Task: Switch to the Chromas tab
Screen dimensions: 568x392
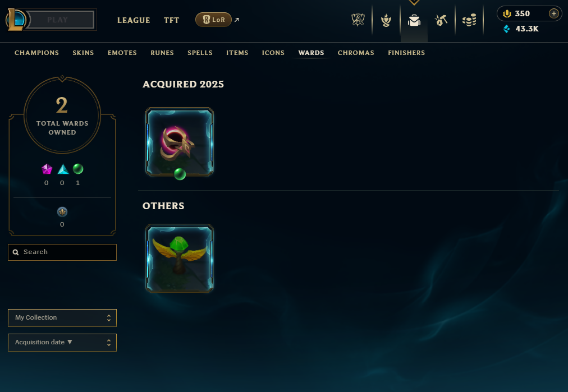Action: (356, 53)
